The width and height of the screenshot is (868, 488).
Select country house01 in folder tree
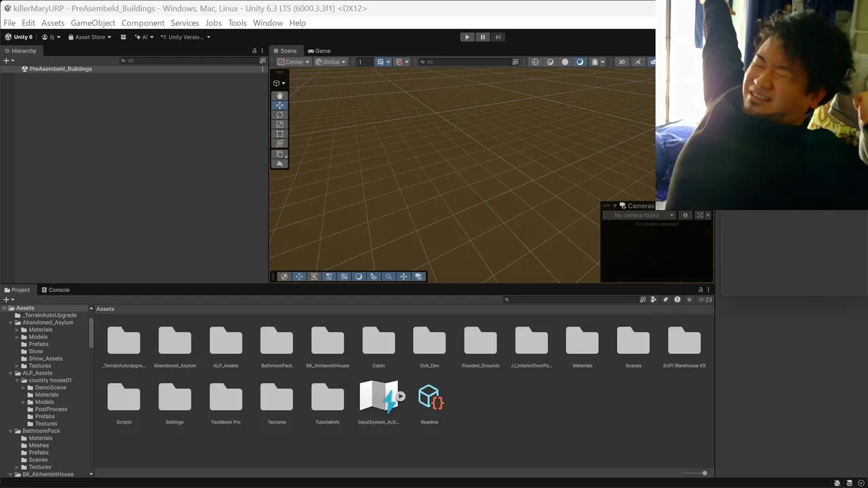[50, 380]
